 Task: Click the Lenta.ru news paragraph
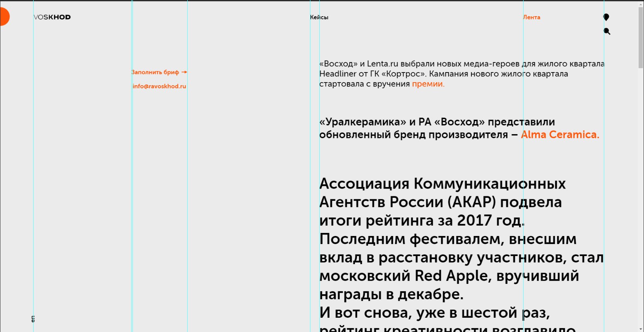(x=462, y=74)
